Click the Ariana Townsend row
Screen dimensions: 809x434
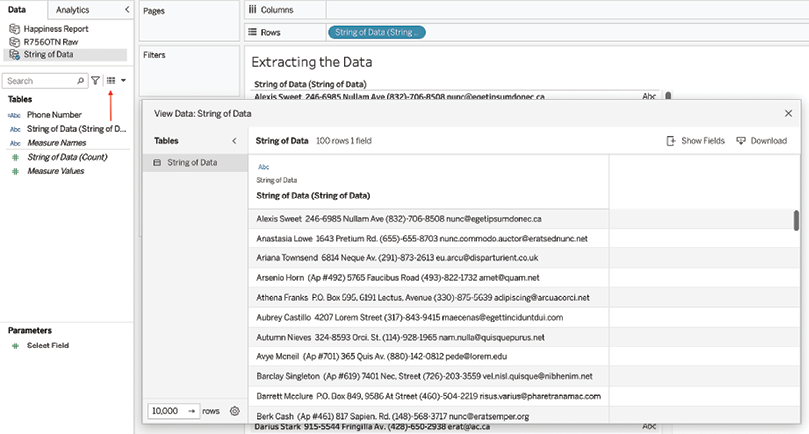click(428, 258)
